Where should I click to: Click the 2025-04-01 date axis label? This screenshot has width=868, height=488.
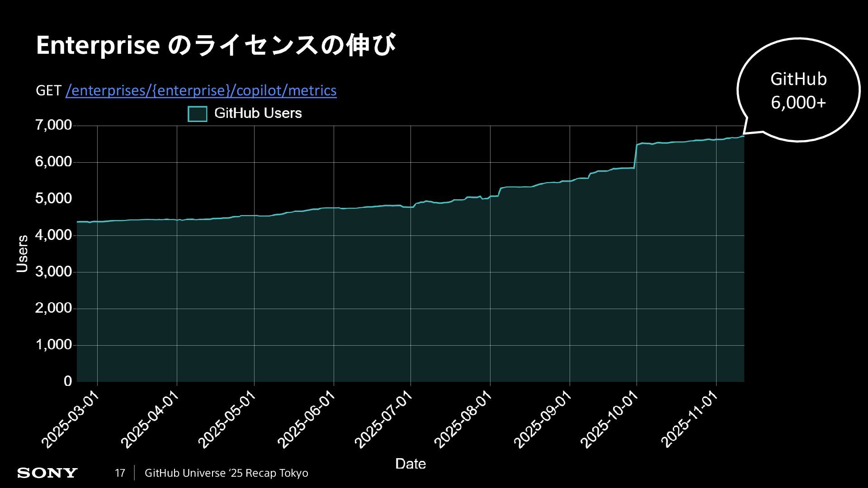(x=150, y=420)
